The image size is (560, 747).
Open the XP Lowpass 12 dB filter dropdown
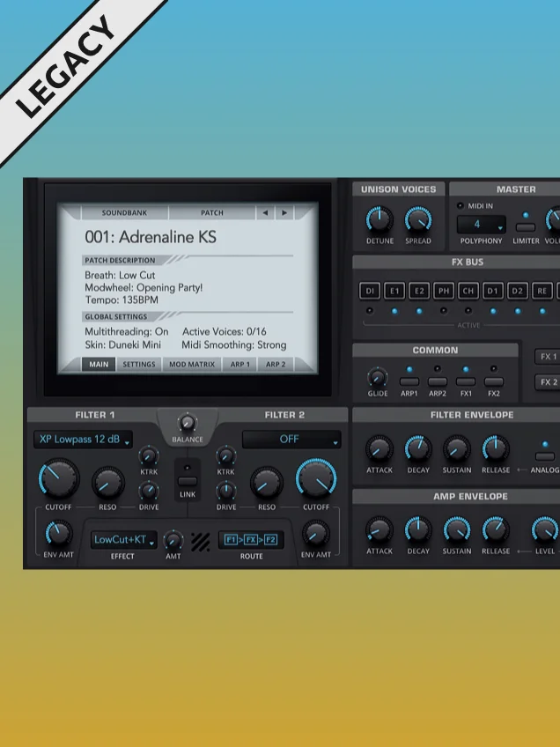[x=84, y=440]
